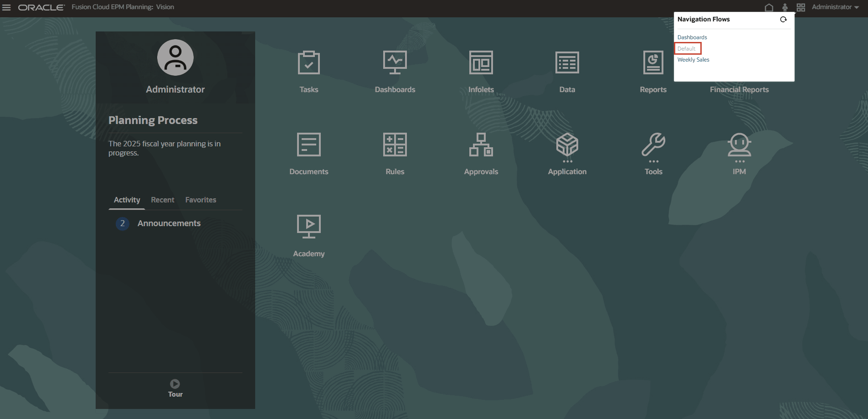Viewport: 868px width, 419px height.
Task: Click the Fusion Cloud EPM Planning title
Action: (123, 7)
